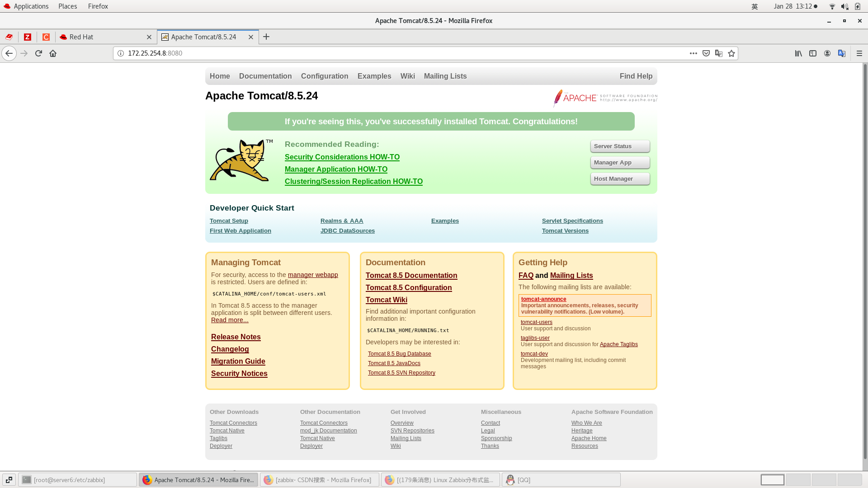Open the Firefox library icon
The image size is (868, 488).
798,53
